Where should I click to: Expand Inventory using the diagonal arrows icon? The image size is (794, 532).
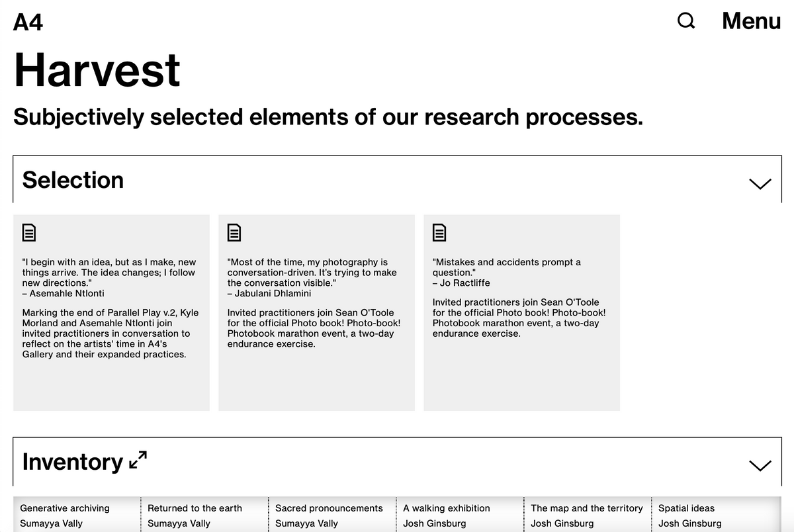tap(138, 460)
